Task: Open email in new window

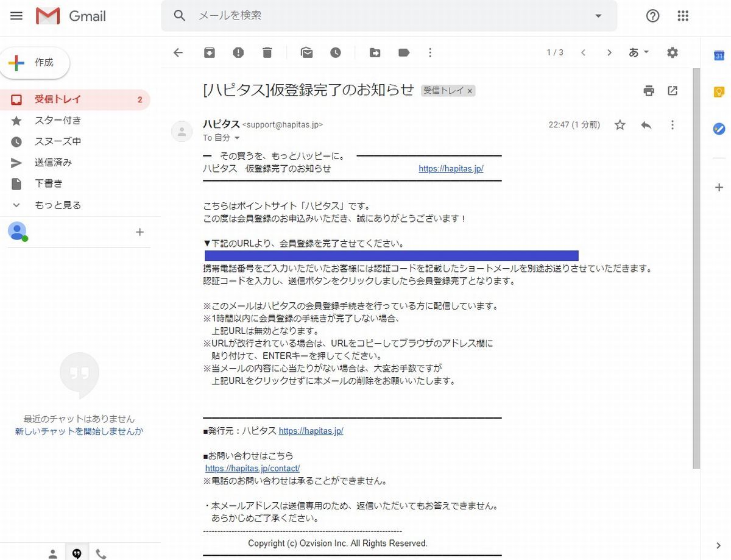Action: [x=673, y=91]
